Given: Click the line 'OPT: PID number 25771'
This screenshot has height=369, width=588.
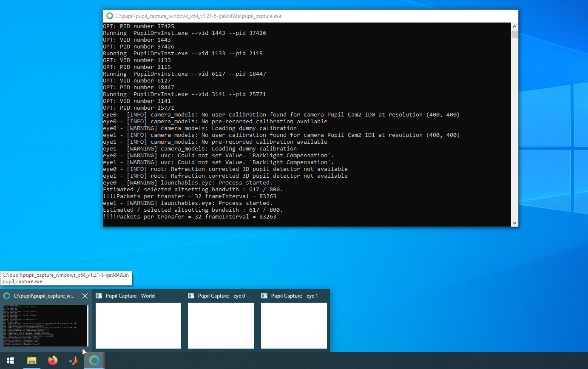Looking at the screenshot, I should 139,108.
